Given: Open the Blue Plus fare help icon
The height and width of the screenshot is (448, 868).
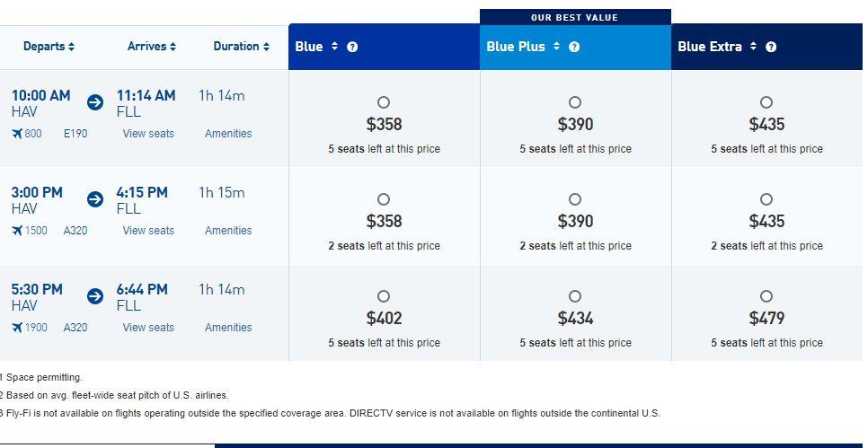Looking at the screenshot, I should point(574,47).
